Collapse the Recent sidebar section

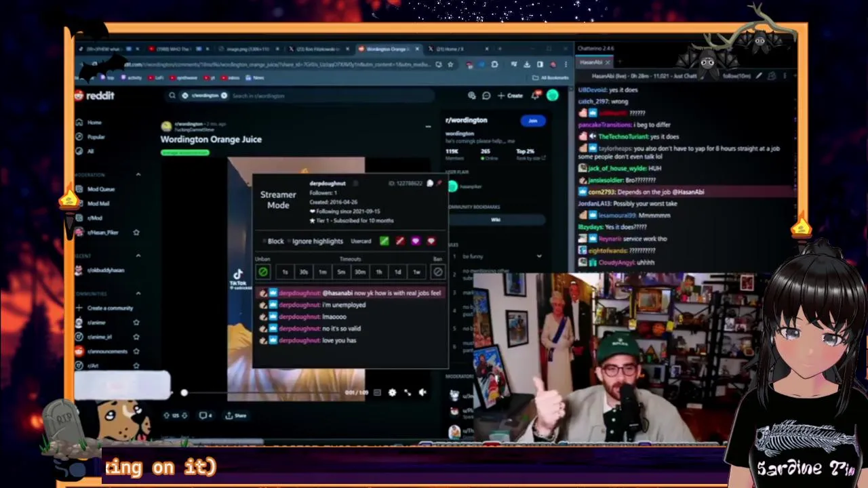tap(138, 256)
